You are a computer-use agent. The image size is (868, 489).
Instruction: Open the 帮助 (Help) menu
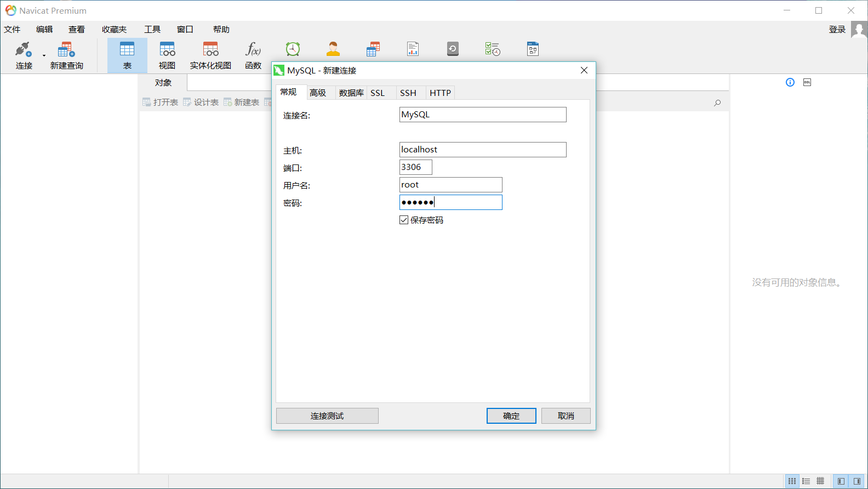(221, 30)
